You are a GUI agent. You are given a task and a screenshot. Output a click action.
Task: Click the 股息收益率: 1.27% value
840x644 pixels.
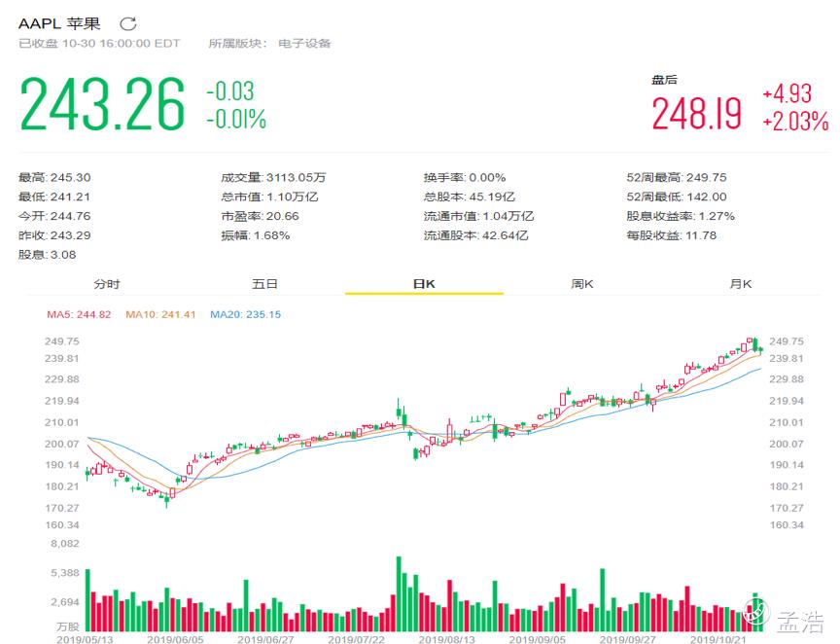click(681, 216)
